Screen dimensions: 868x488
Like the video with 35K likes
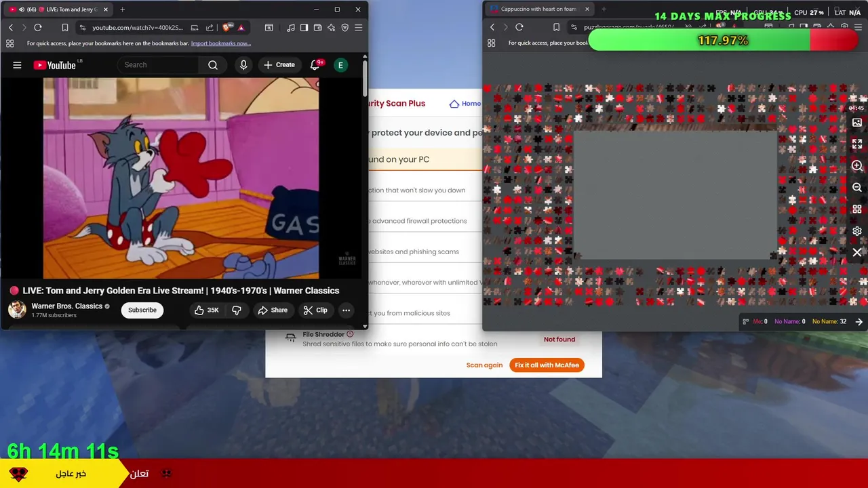click(x=207, y=310)
